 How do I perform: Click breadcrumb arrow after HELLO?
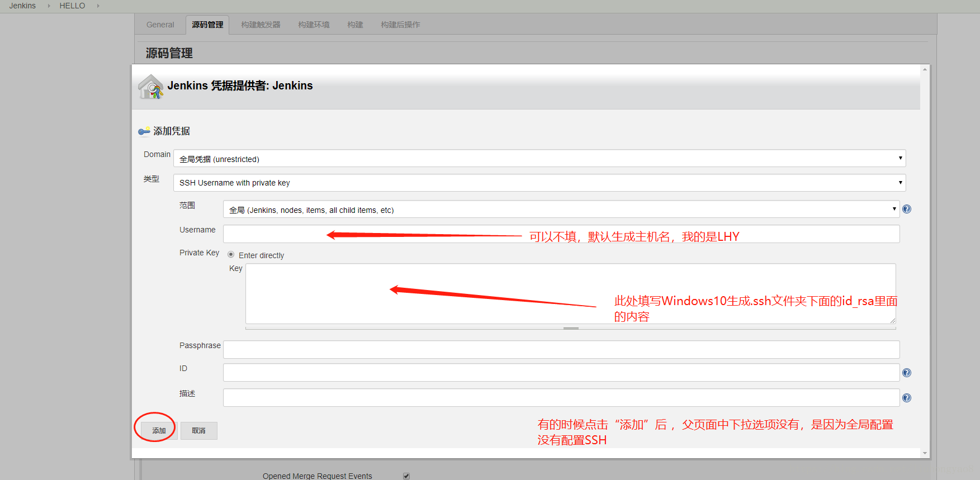point(98,6)
